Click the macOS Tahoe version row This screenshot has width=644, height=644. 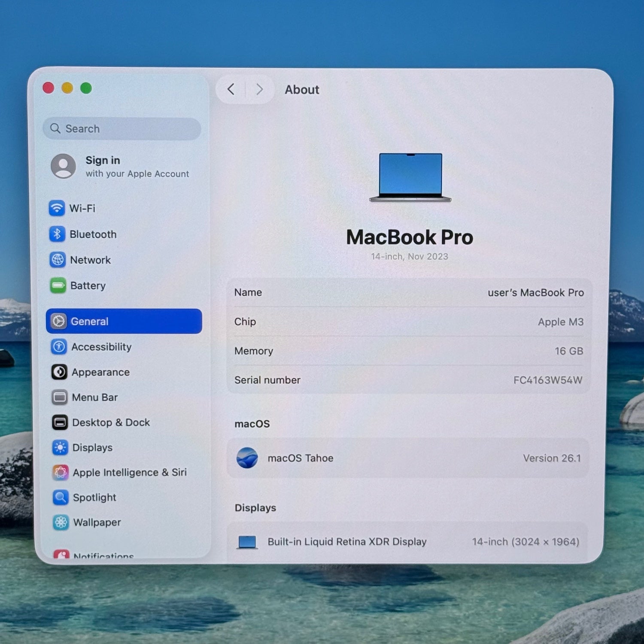tap(408, 458)
